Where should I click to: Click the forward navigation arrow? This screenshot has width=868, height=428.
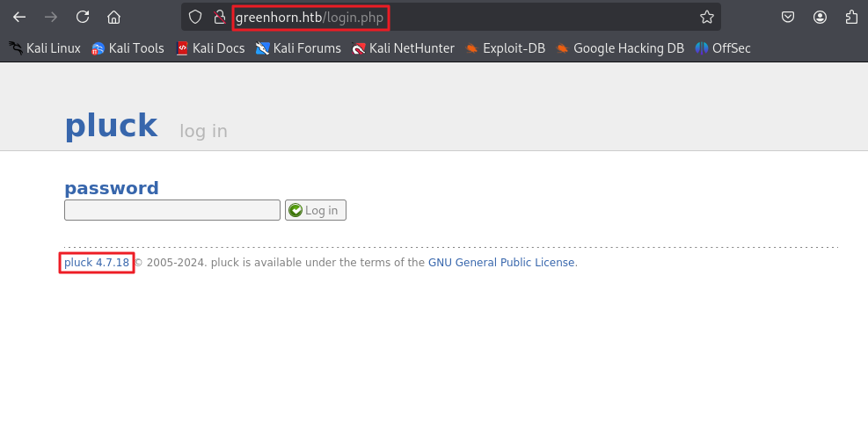(x=51, y=18)
